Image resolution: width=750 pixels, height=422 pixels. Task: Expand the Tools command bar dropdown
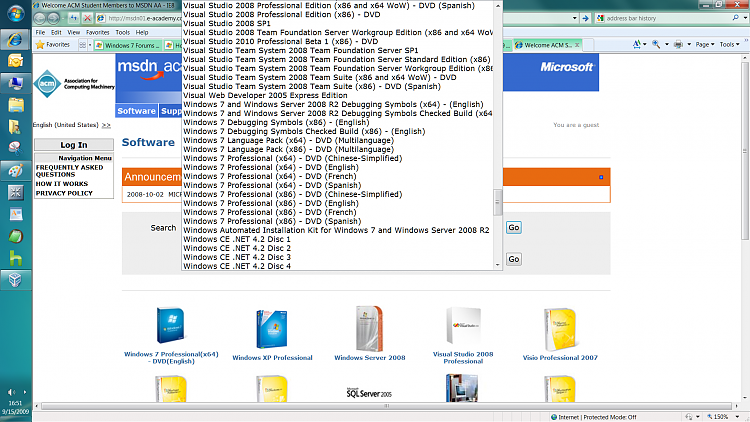tap(730, 44)
